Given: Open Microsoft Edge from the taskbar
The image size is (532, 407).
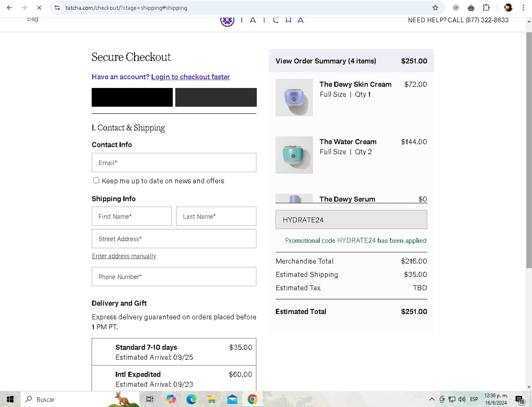Looking at the screenshot, I should click(x=192, y=399).
